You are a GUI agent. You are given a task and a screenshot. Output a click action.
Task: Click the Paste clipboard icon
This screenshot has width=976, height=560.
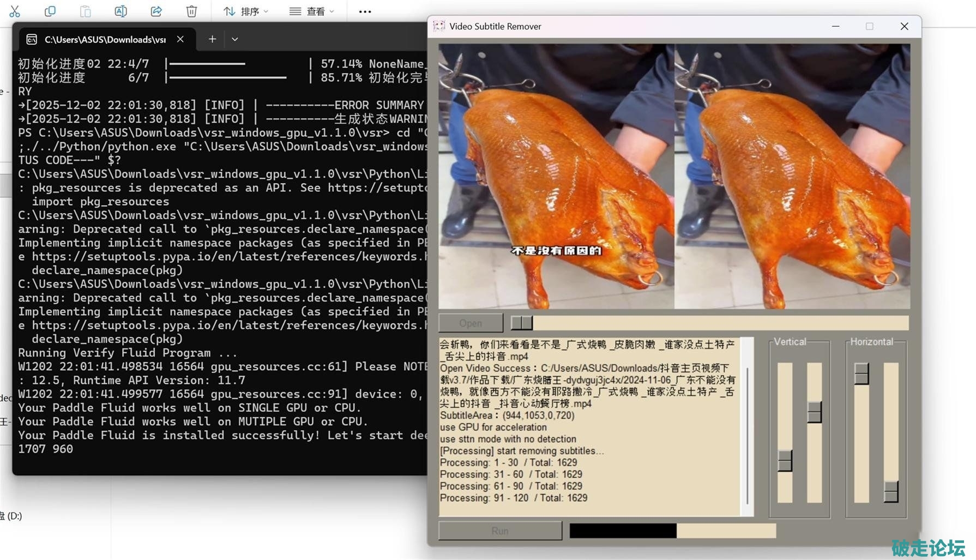[86, 11]
